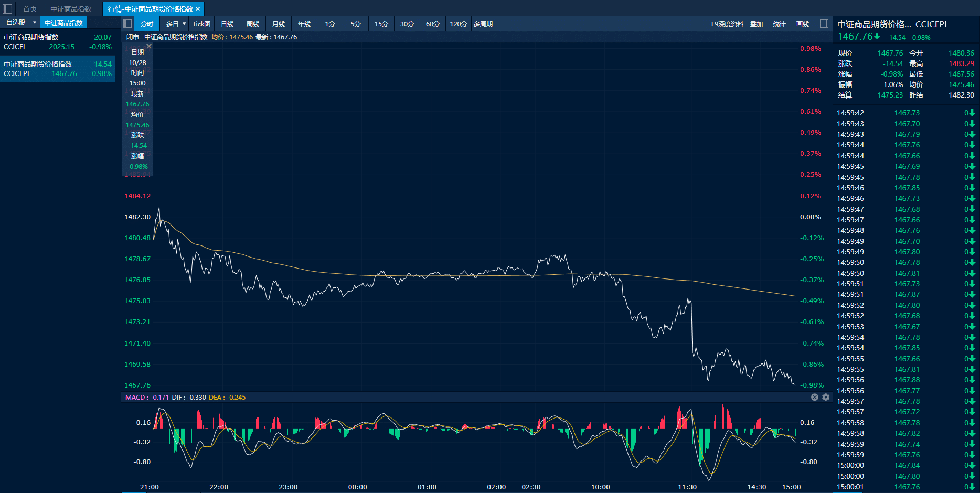980x493 pixels.
Task: Expand the 多日 dropdown
Action: 184,24
